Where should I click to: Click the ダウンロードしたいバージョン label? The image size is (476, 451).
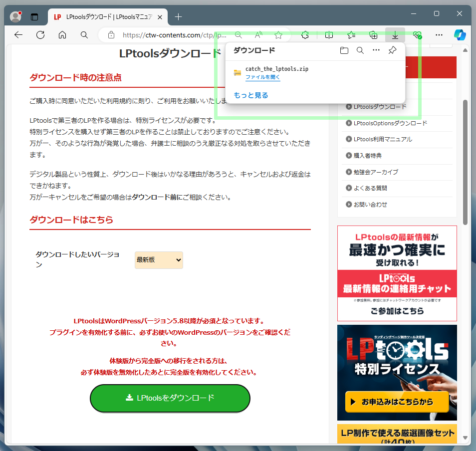tap(77, 259)
